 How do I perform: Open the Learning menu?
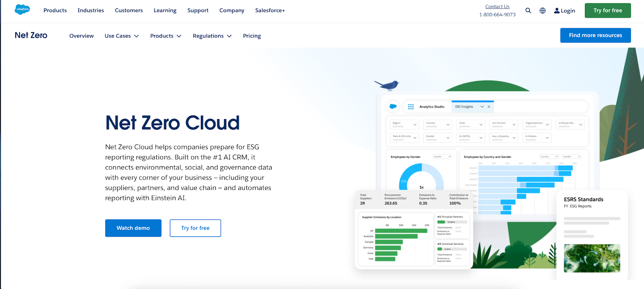tap(165, 10)
